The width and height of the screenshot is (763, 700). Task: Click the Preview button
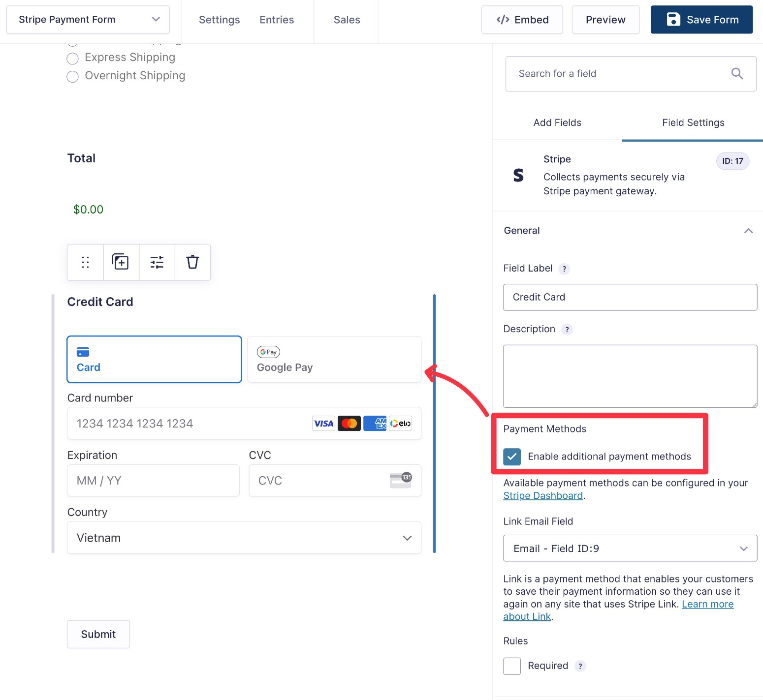pyautogui.click(x=605, y=20)
